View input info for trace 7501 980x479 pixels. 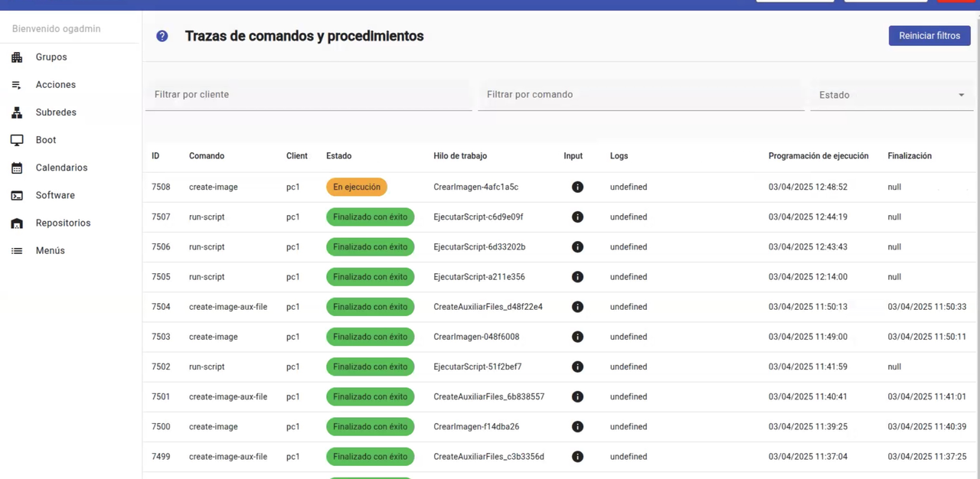[x=577, y=396]
